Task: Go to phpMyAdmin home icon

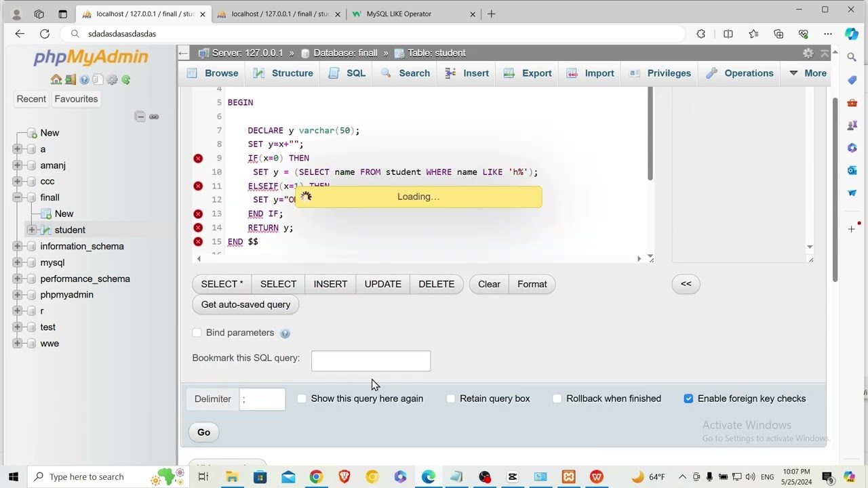Action: click(56, 79)
